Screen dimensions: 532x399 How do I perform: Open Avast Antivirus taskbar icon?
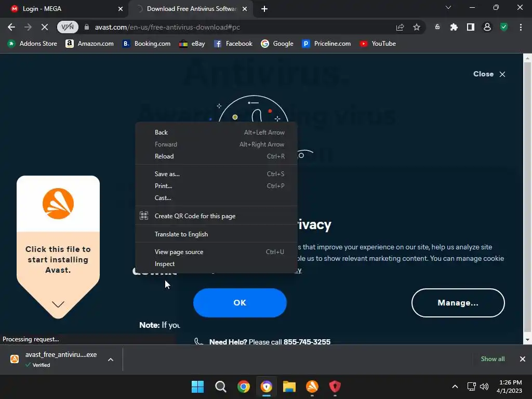tap(312, 387)
